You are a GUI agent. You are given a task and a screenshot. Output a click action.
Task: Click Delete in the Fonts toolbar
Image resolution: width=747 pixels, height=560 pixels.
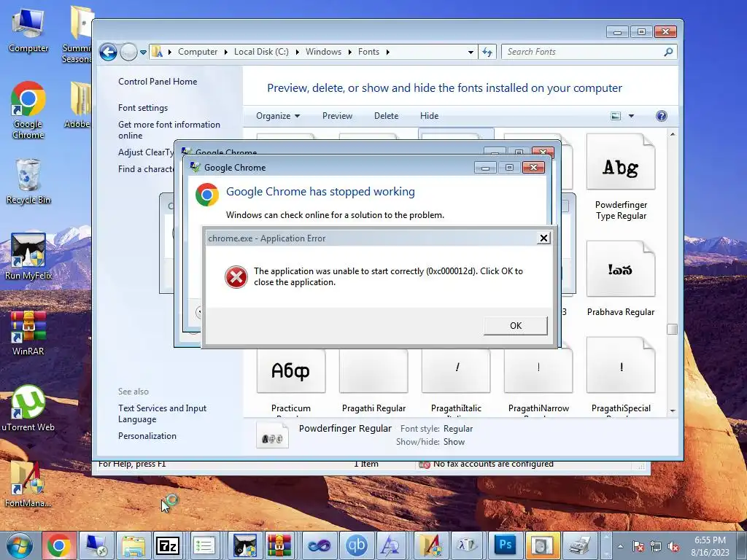click(387, 116)
